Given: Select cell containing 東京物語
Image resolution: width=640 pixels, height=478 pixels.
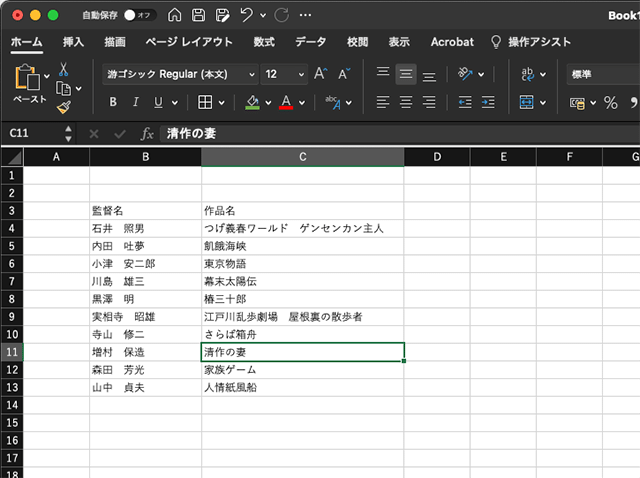Looking at the screenshot, I should tap(302, 264).
